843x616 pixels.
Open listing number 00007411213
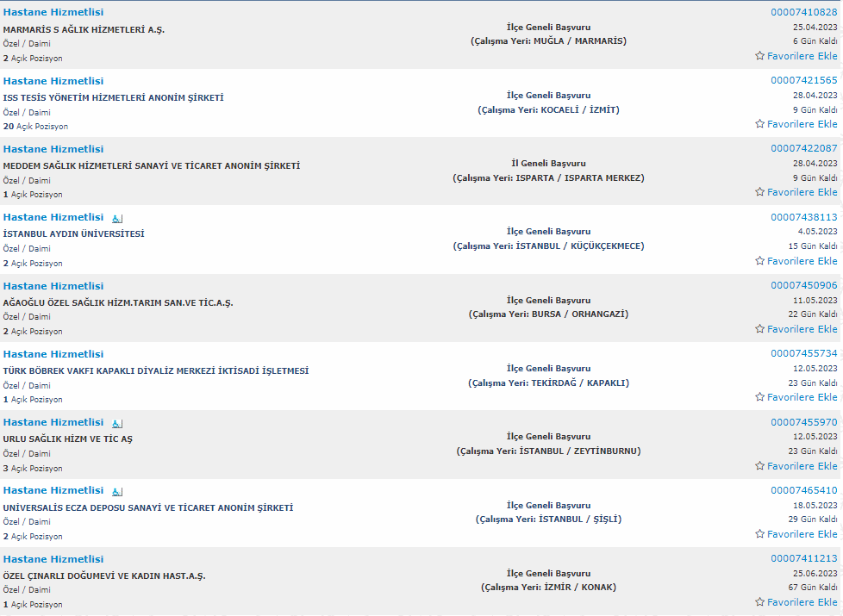[803, 558]
